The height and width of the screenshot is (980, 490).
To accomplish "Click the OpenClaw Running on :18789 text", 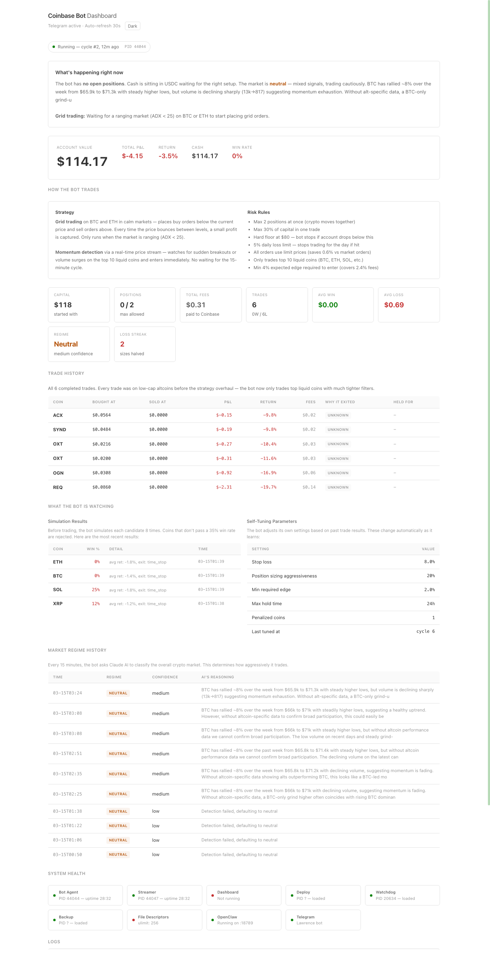I will (235, 923).
